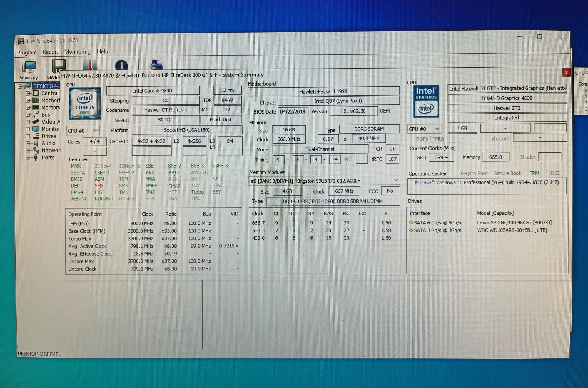Click the Windows 10 Professional OS text
The width and height of the screenshot is (588, 388).
point(487,182)
